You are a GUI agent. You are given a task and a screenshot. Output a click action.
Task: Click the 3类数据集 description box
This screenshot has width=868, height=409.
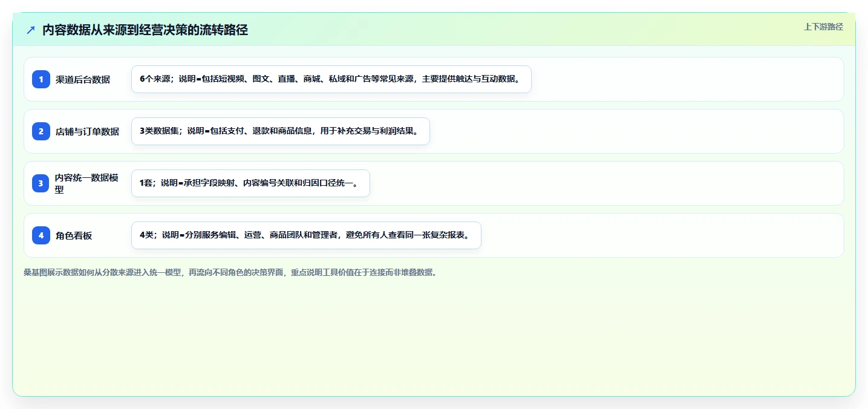click(281, 131)
